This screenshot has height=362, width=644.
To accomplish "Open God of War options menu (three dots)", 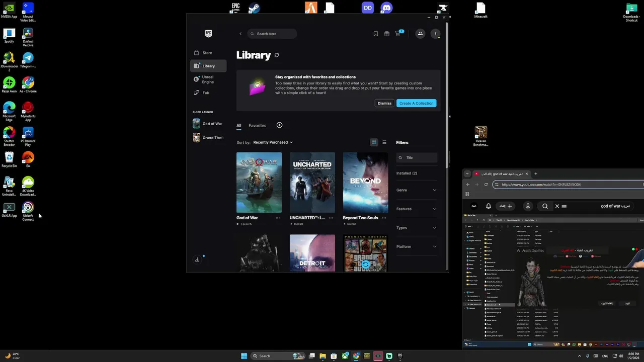I will point(278,218).
